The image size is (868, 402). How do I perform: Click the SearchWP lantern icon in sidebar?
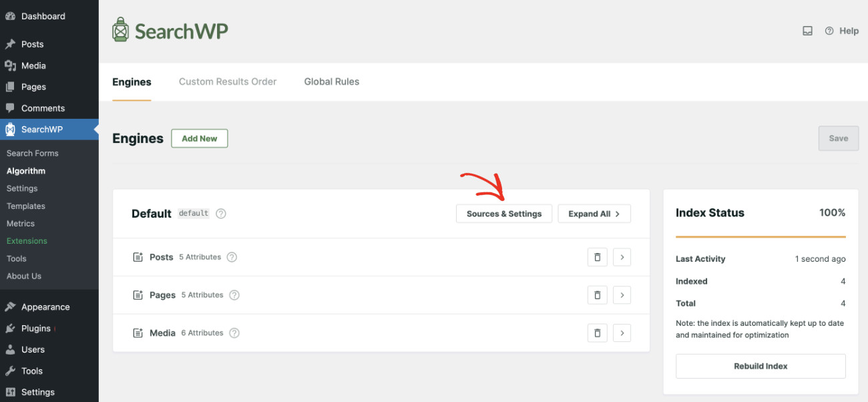10,130
